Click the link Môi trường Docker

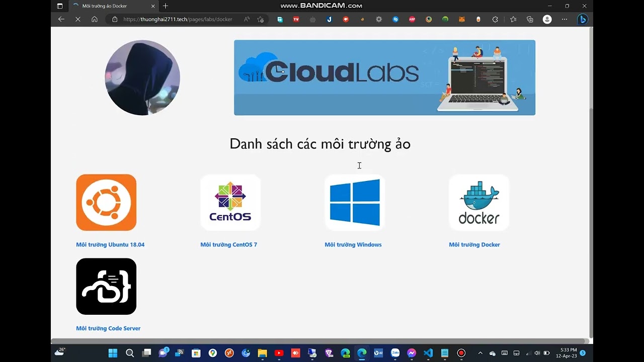tap(474, 245)
